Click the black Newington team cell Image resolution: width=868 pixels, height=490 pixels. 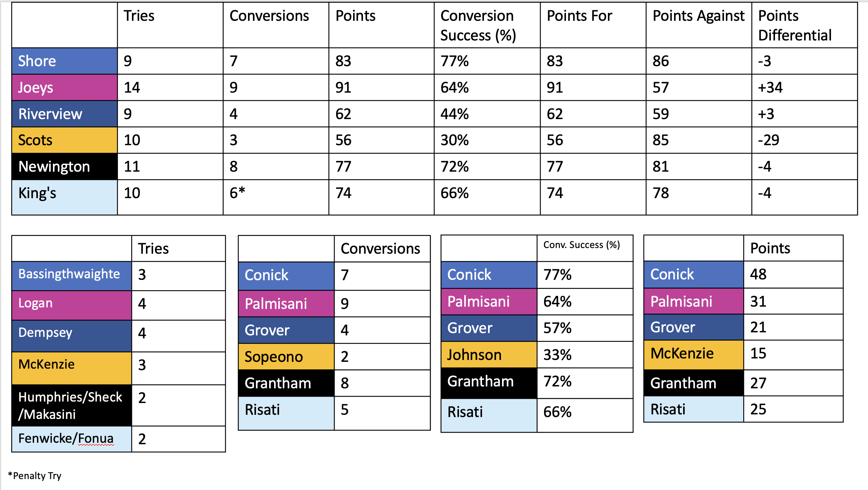pos(64,167)
